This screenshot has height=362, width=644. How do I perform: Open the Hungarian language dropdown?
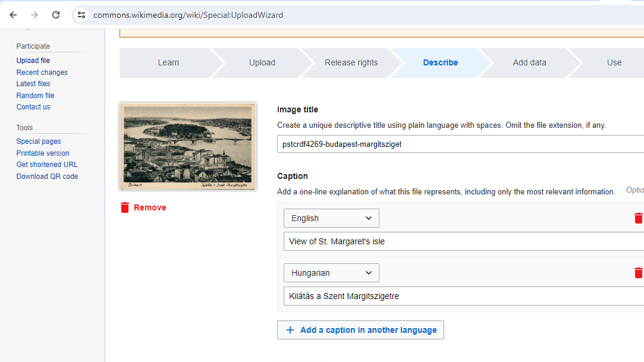click(331, 273)
